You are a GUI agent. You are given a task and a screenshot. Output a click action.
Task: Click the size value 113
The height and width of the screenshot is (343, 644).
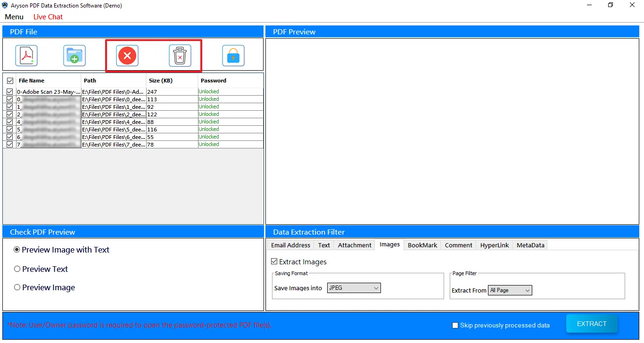[152, 99]
